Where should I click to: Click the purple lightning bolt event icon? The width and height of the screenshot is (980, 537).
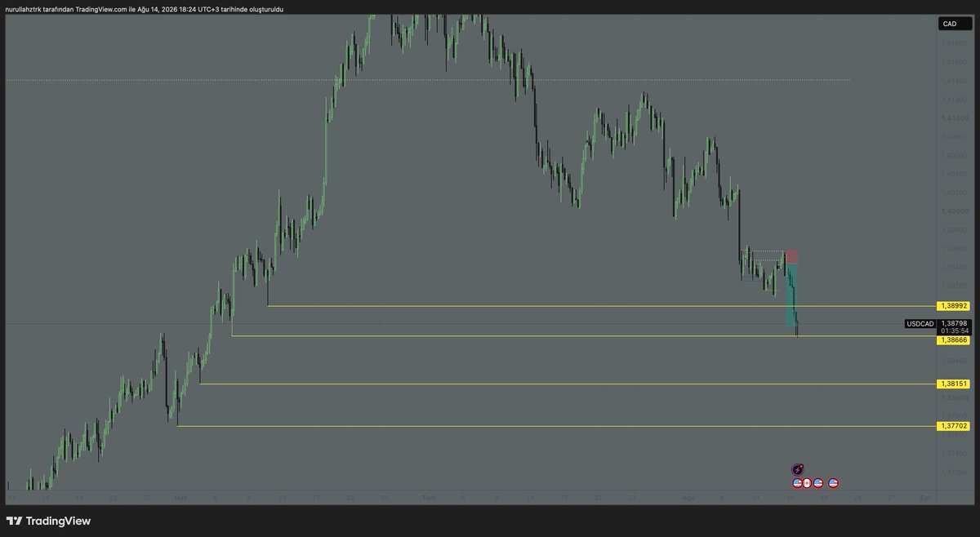pos(798,469)
